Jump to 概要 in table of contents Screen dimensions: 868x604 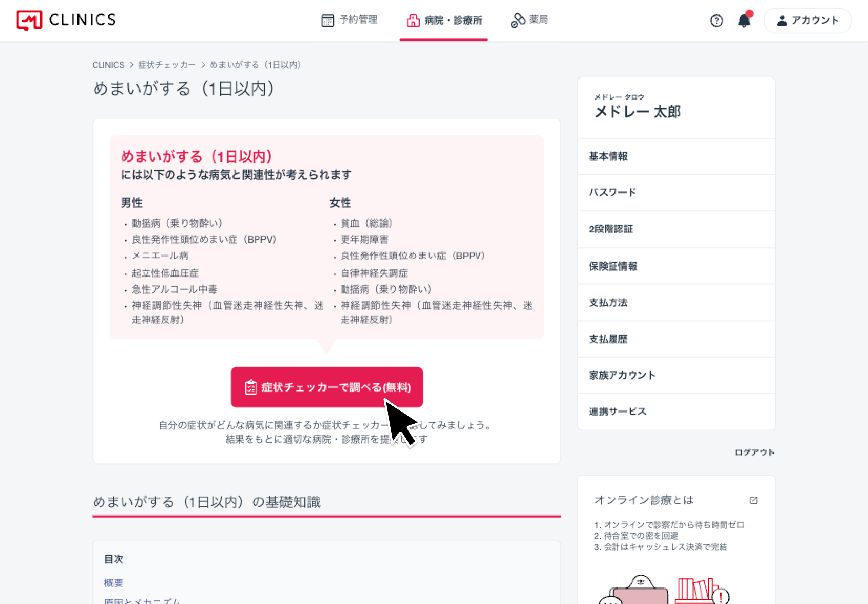(x=113, y=583)
